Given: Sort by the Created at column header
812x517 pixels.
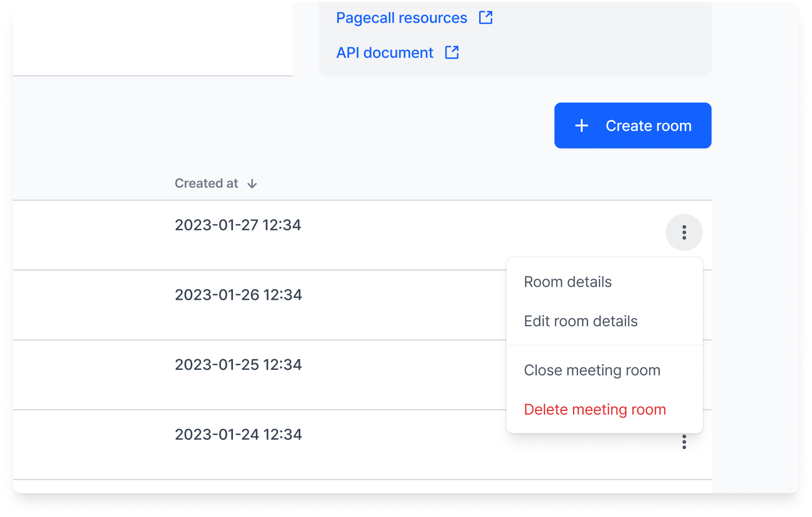Looking at the screenshot, I should tap(206, 184).
